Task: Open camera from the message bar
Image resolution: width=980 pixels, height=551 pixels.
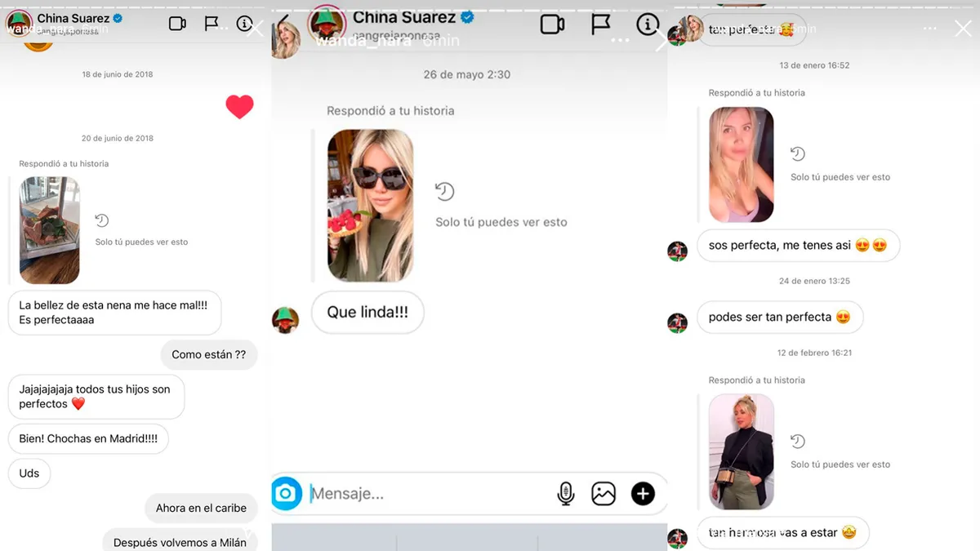Action: coord(287,493)
